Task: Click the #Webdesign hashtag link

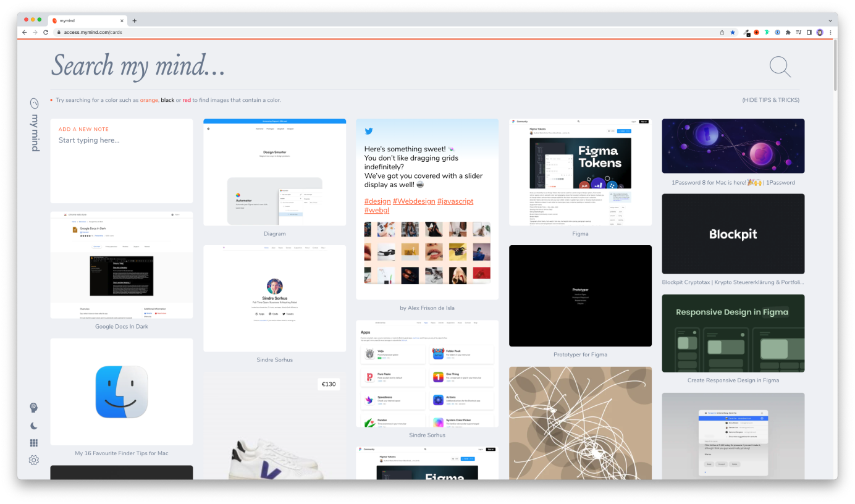Action: (414, 201)
